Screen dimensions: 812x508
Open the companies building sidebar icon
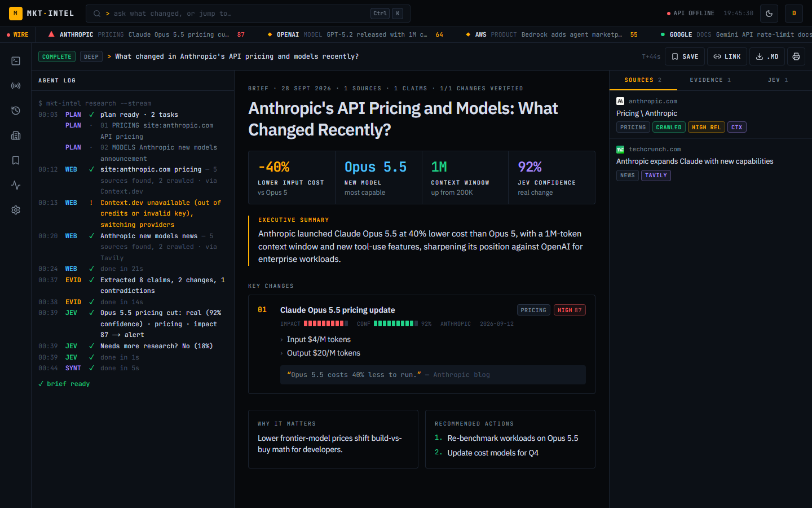(x=16, y=135)
